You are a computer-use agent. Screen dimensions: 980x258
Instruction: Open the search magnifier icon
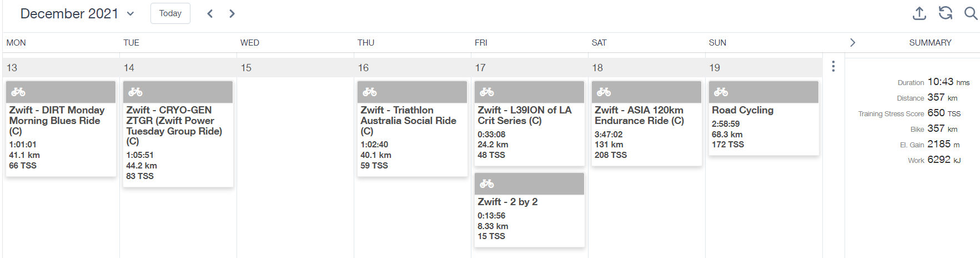click(971, 13)
